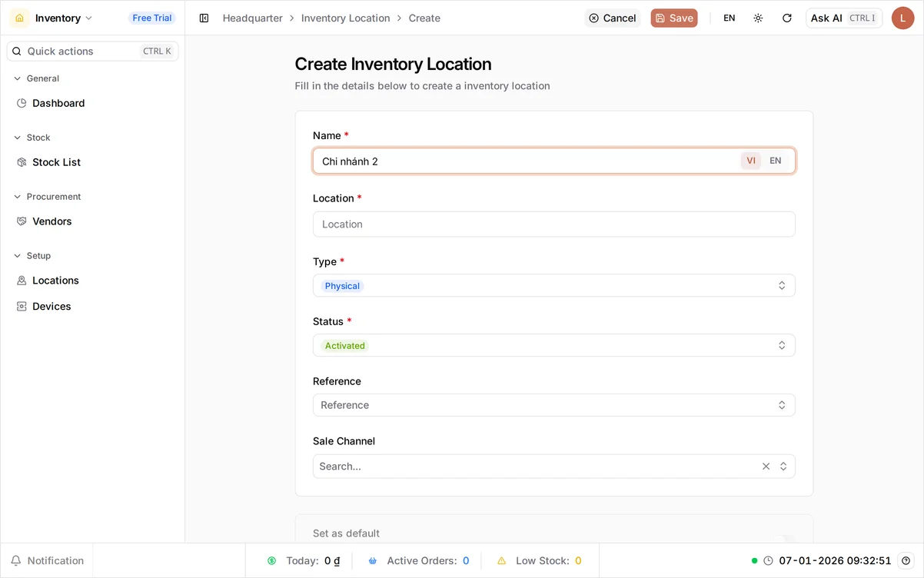This screenshot has width=924, height=578.
Task: Select EN language for Name field
Action: click(x=776, y=161)
